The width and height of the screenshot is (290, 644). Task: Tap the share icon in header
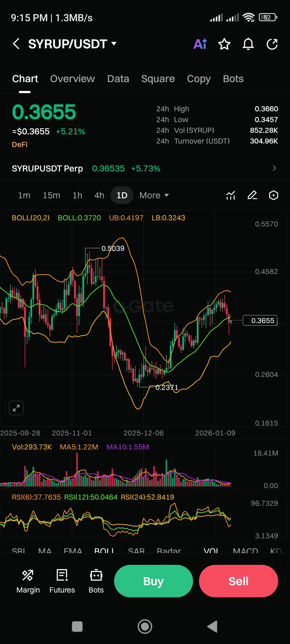272,44
